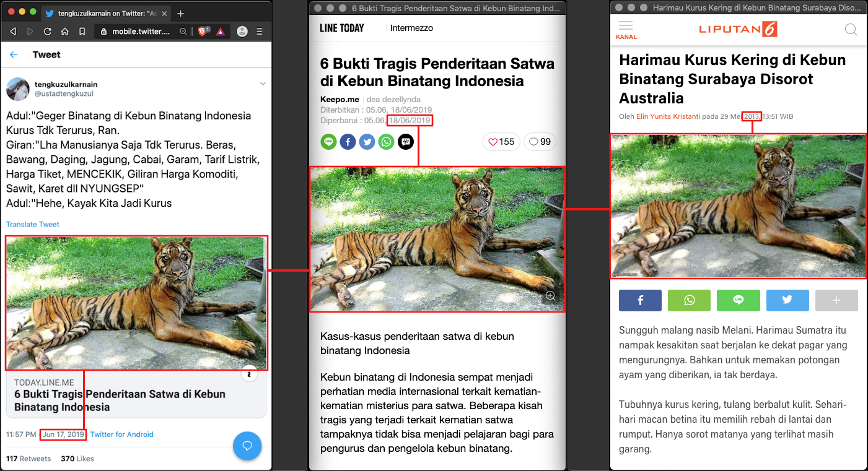Open the home page button
Screen dimensions: 868x471
(x=65, y=32)
